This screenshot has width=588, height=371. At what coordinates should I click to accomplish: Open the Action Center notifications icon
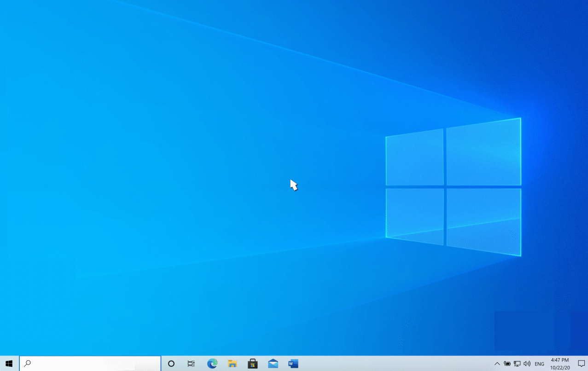pyautogui.click(x=581, y=364)
